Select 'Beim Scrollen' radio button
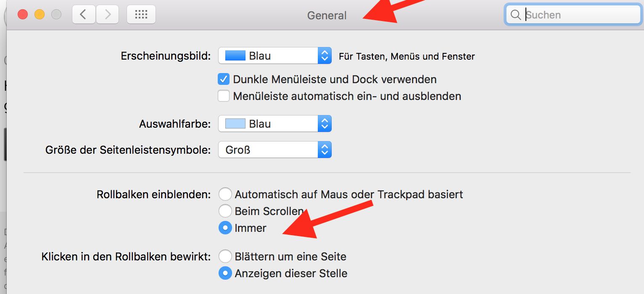The image size is (644, 294). [x=225, y=211]
